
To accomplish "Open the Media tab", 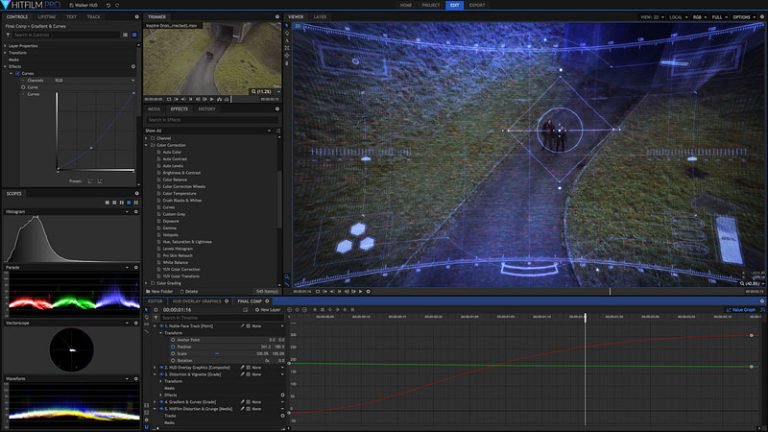I will tap(154, 109).
